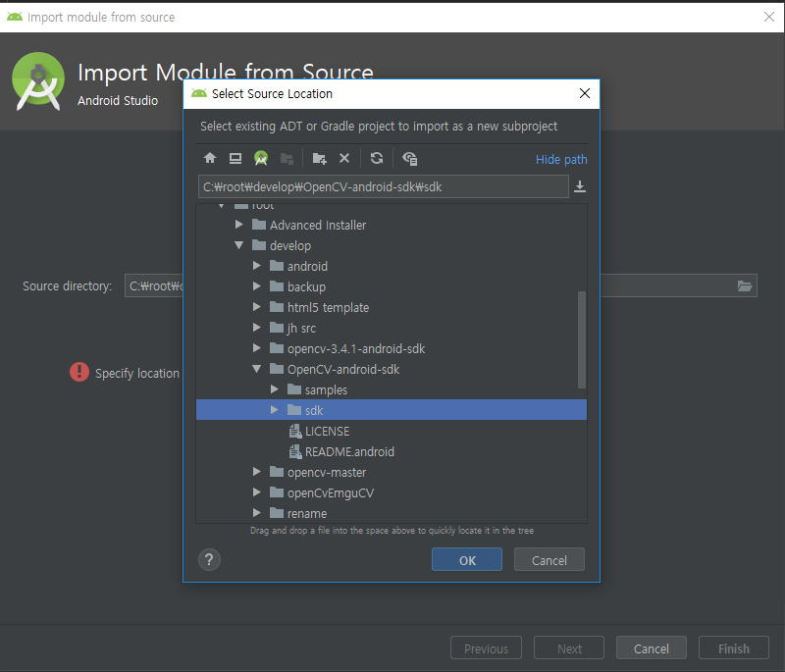Expand the Advanced Installer folder
This screenshot has height=672, width=785.
click(x=239, y=225)
